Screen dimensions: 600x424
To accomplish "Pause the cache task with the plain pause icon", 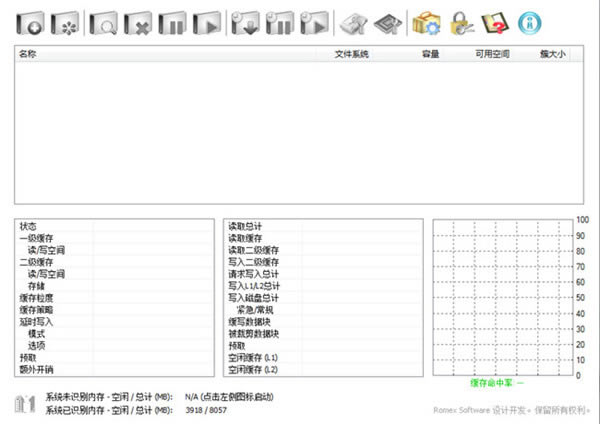I will (x=172, y=20).
